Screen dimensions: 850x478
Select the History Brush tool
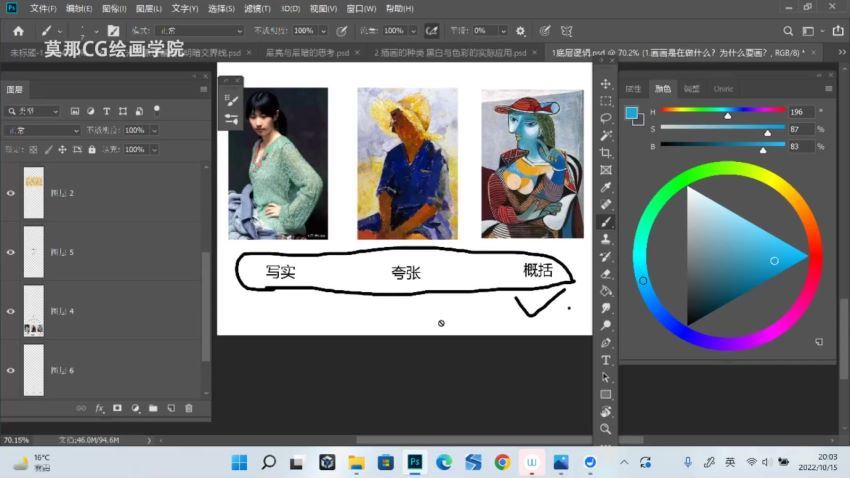tap(606, 256)
